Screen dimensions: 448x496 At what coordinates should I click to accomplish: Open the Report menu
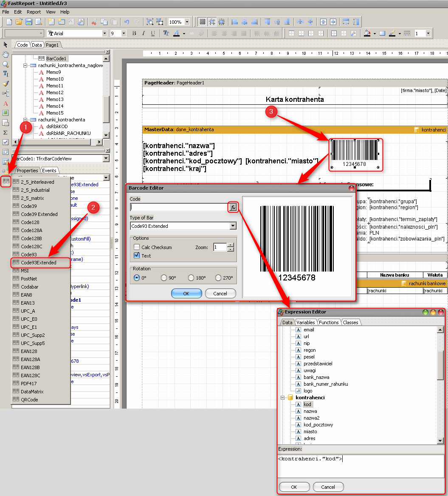(34, 12)
